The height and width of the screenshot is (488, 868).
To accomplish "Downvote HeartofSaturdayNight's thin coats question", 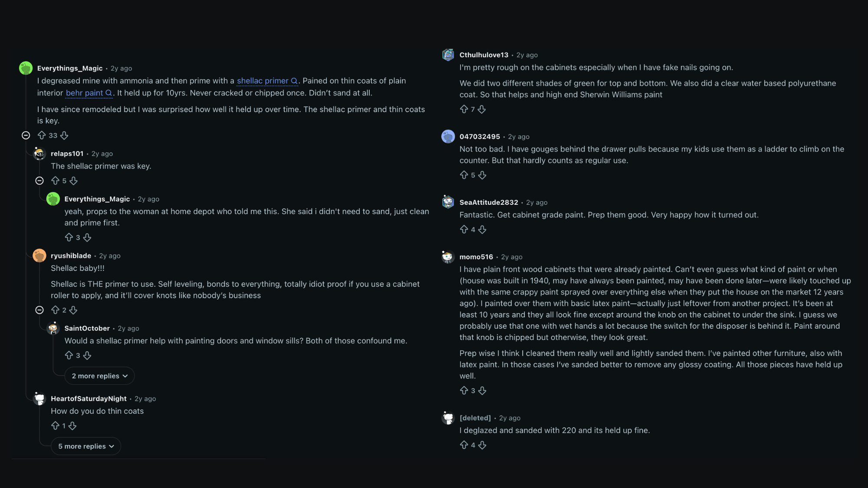I will pos(72,426).
